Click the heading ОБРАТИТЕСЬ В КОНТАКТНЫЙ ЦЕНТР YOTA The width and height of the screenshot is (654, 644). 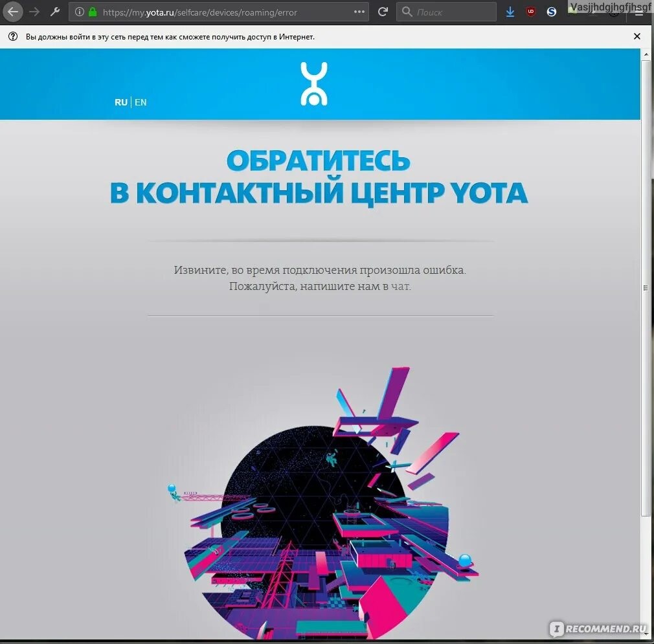click(319, 177)
